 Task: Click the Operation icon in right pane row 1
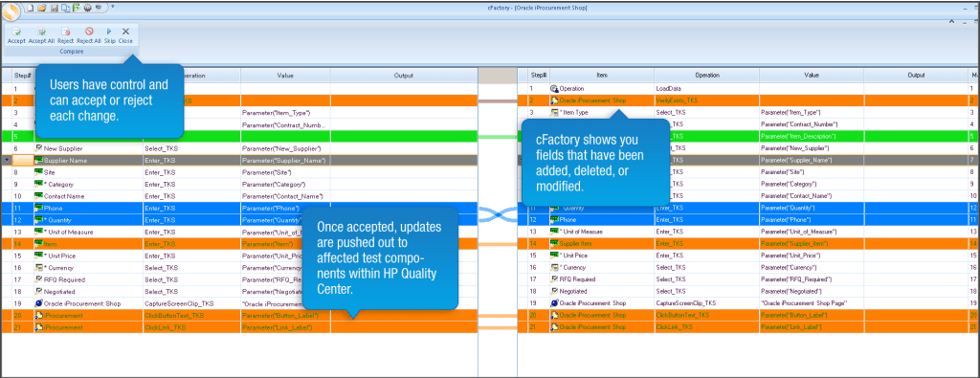click(x=554, y=89)
